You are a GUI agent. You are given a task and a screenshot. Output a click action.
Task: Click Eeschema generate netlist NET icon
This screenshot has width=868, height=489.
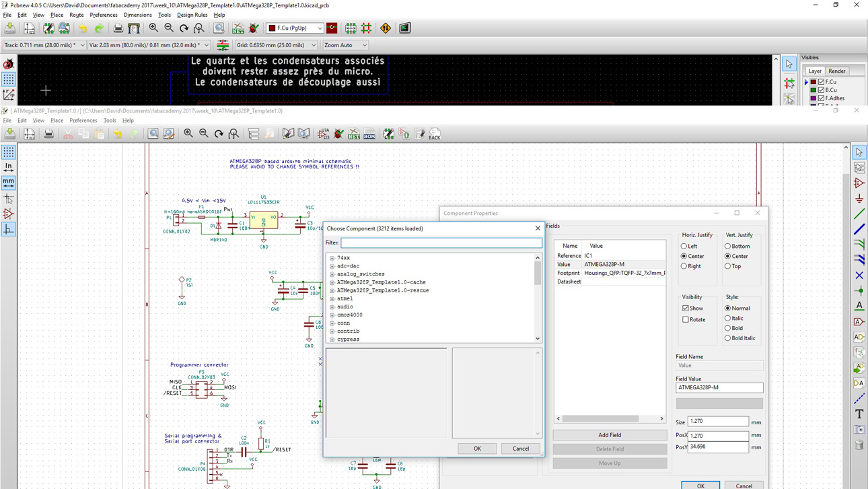[x=354, y=134]
